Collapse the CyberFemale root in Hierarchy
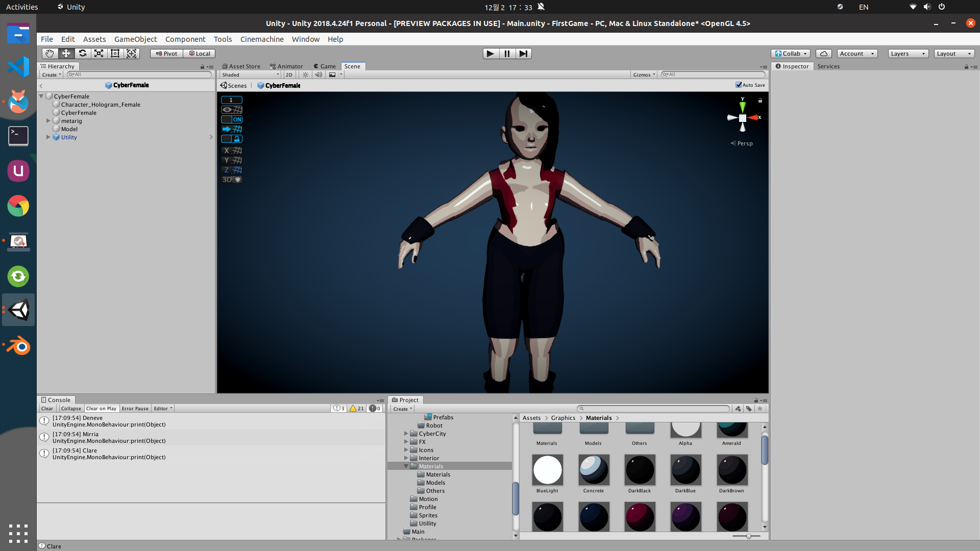The width and height of the screenshot is (980, 551). point(41,96)
